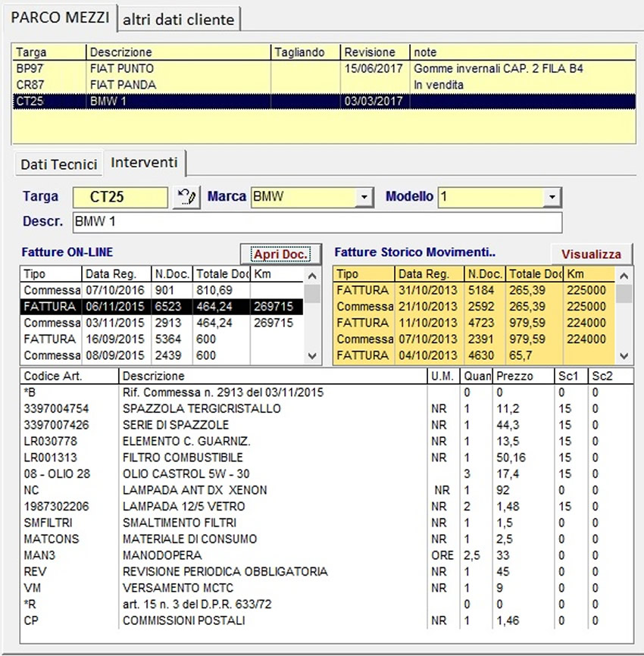The image size is (644, 656).
Task: Open the Marca dropdown showing BMW
Action: tap(364, 197)
